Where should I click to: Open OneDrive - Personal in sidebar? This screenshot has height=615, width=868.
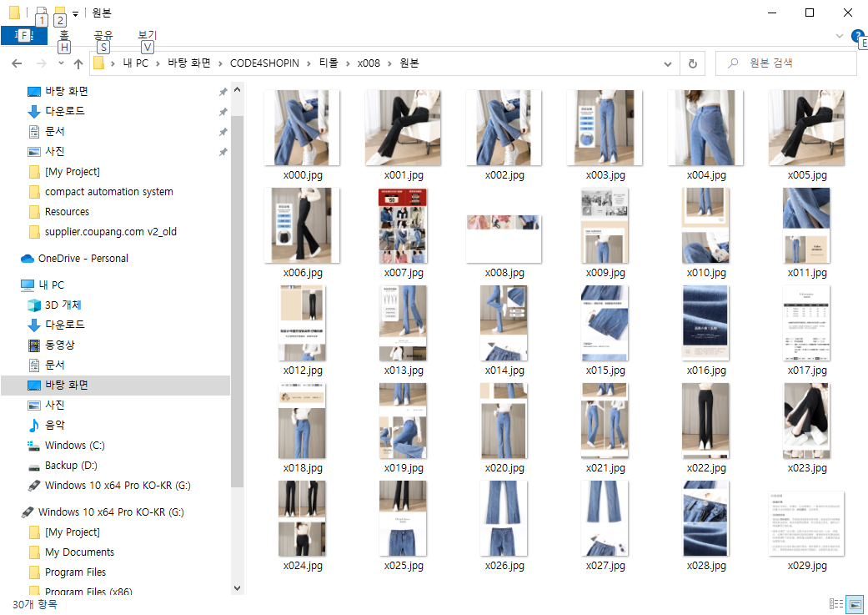pyautogui.click(x=83, y=259)
